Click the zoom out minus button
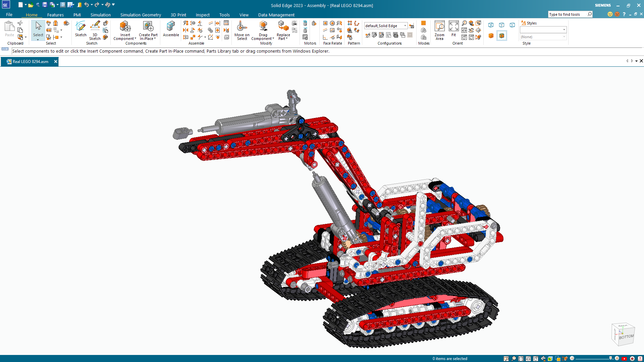Image resolution: width=644 pixels, height=362 pixels. click(x=572, y=358)
